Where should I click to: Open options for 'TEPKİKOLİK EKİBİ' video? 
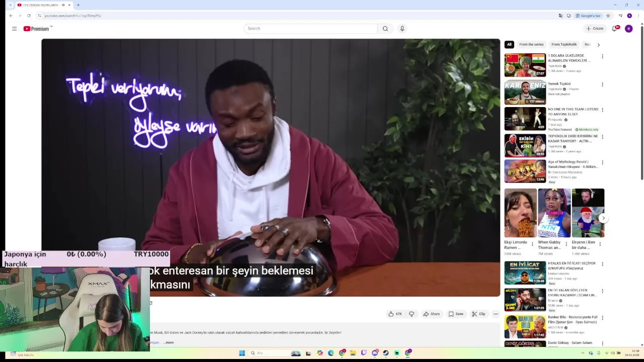(602, 137)
